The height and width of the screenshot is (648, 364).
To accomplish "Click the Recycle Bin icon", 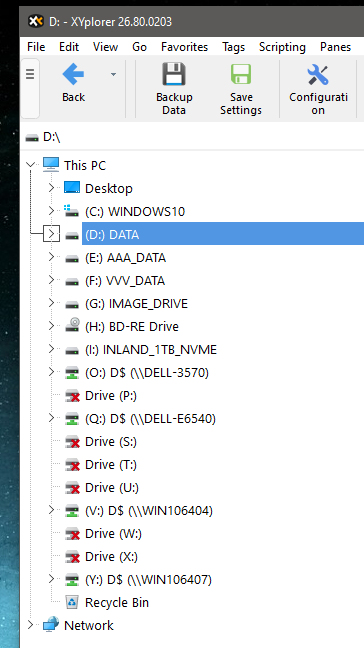I will pos(72,602).
